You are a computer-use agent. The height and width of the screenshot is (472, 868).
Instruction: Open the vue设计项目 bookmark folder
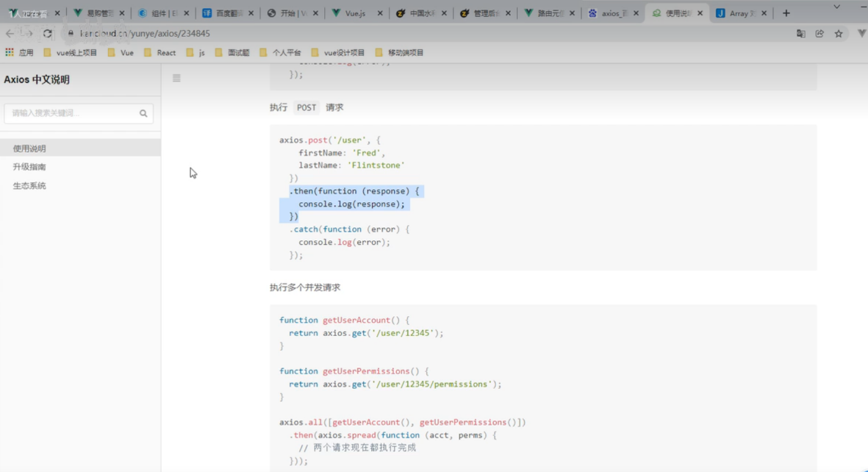(x=337, y=53)
